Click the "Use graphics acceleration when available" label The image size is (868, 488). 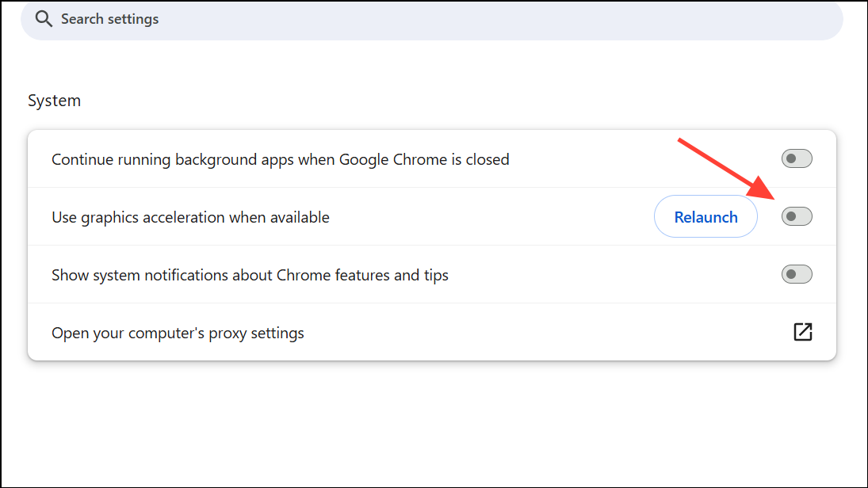pos(190,218)
